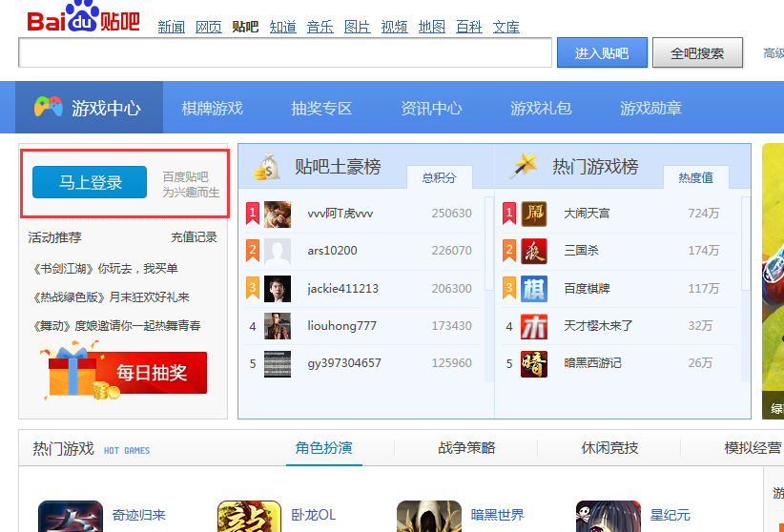Click the money bag icon

266,167
